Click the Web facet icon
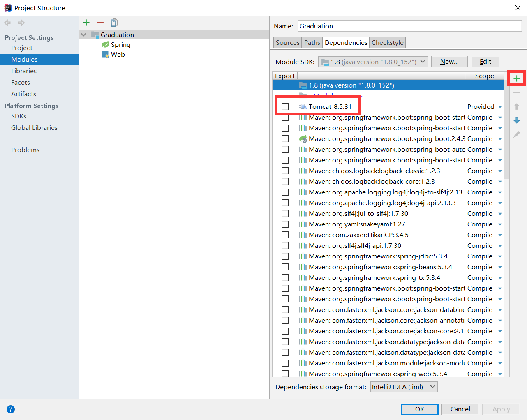This screenshot has width=527, height=420. [106, 54]
